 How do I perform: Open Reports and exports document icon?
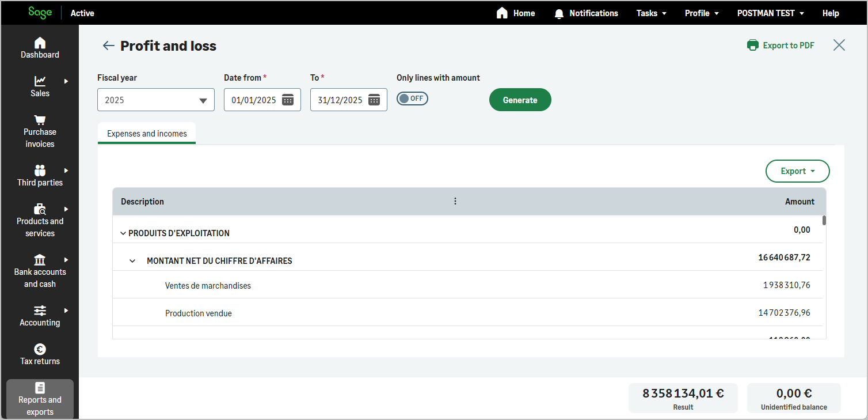tap(40, 388)
